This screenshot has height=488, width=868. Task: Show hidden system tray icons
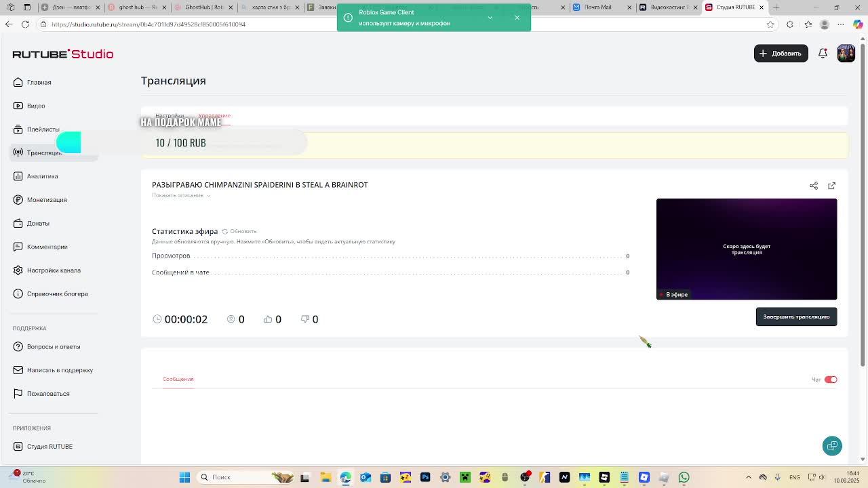749,477
